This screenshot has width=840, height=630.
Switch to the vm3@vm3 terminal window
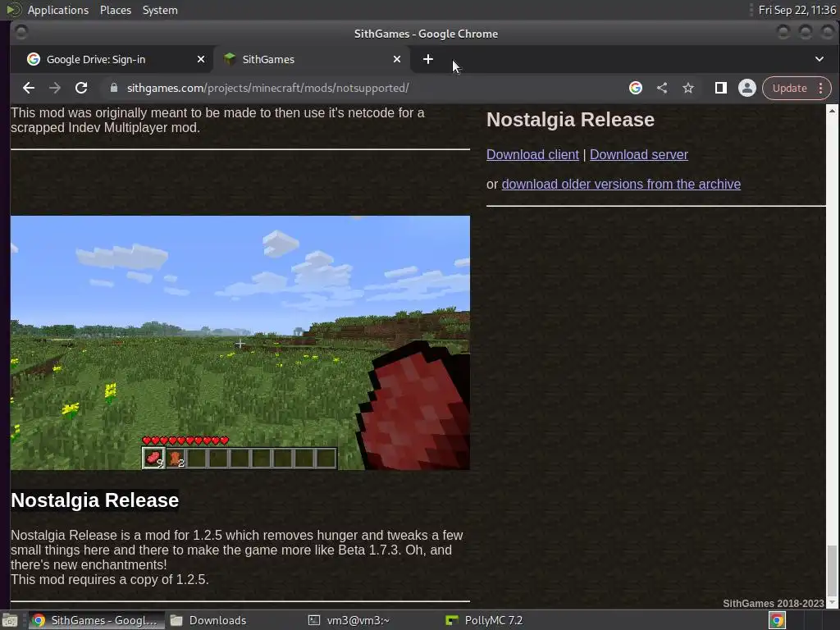click(x=349, y=620)
